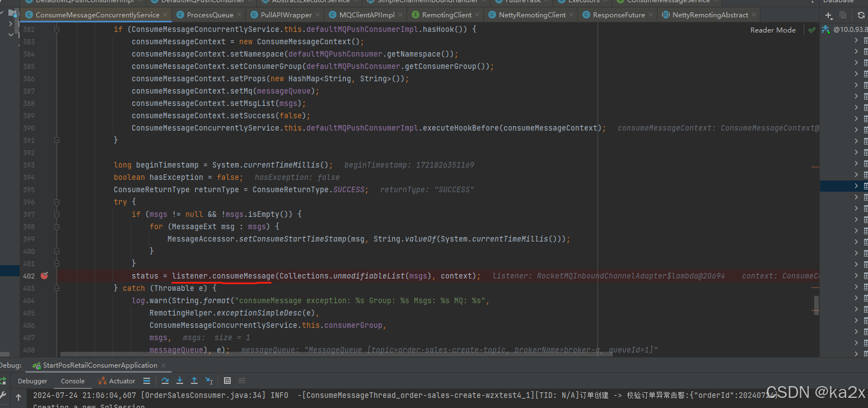
Task: Collapse the try block at line 396
Action: coord(57,202)
